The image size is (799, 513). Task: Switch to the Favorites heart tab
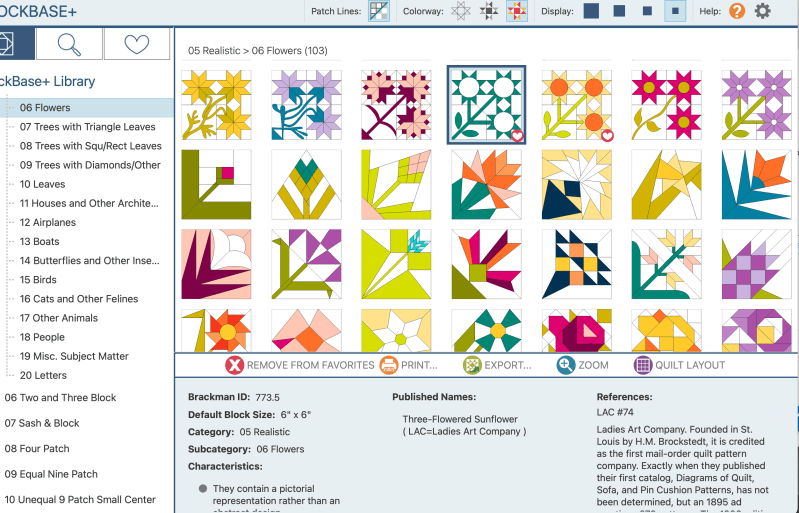click(136, 44)
